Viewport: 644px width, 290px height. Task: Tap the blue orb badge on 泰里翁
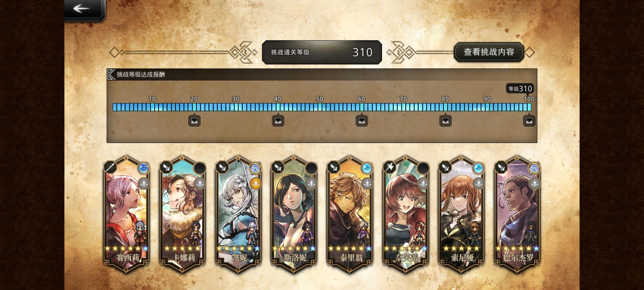pyautogui.click(x=367, y=168)
